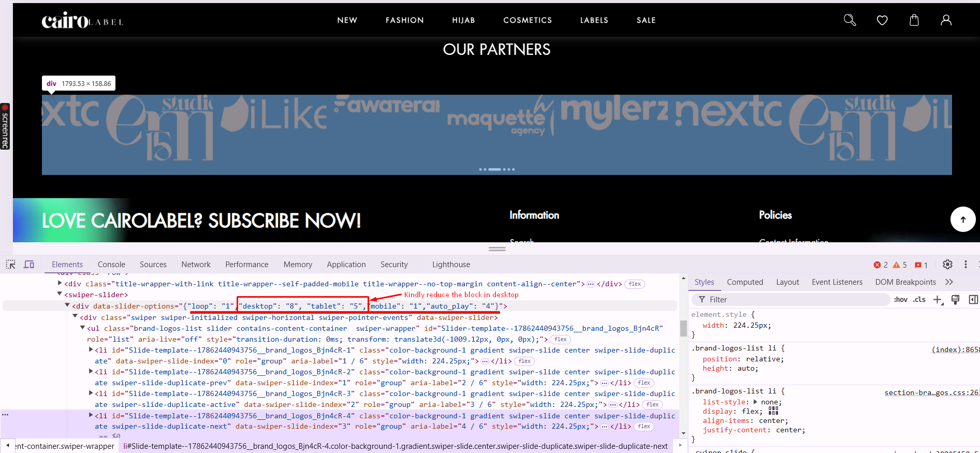
Task: Open the (index):8658 source link
Action: coord(956,349)
